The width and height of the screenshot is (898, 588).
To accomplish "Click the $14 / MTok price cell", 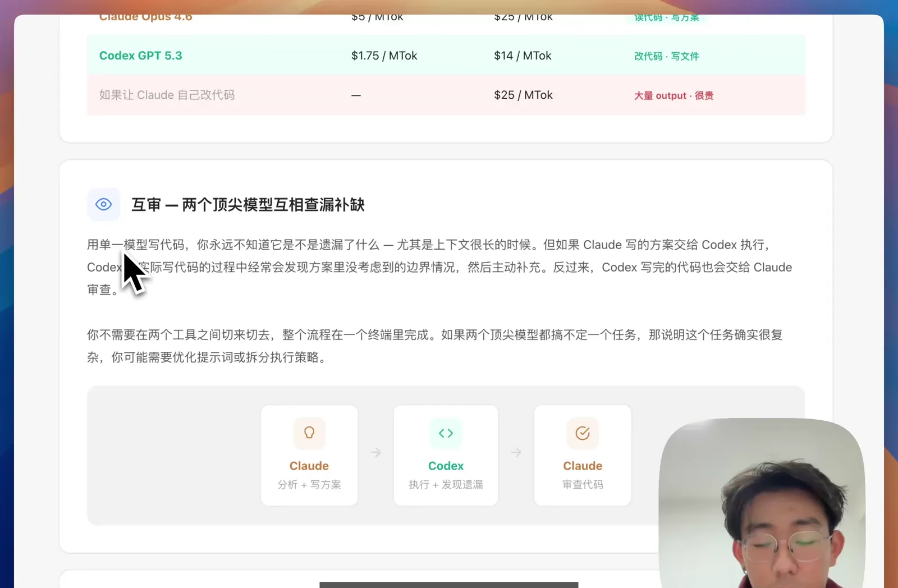I will point(523,56).
